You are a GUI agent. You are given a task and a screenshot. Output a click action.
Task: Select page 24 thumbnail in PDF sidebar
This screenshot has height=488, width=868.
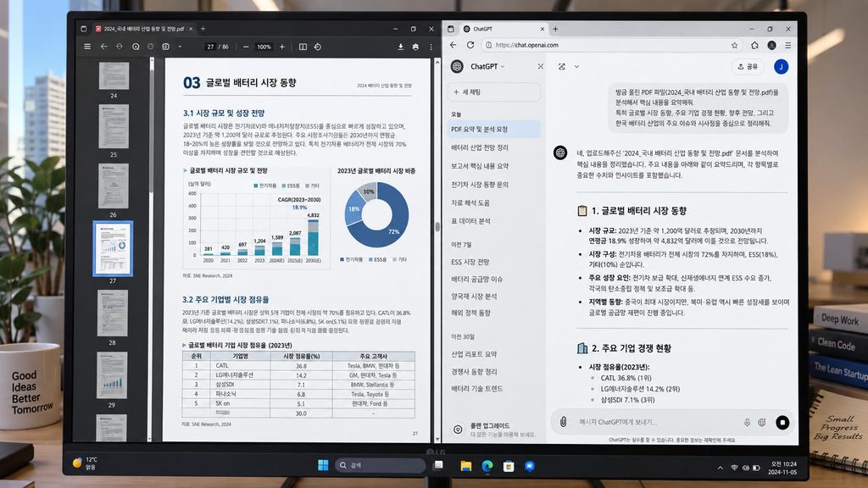(114, 75)
